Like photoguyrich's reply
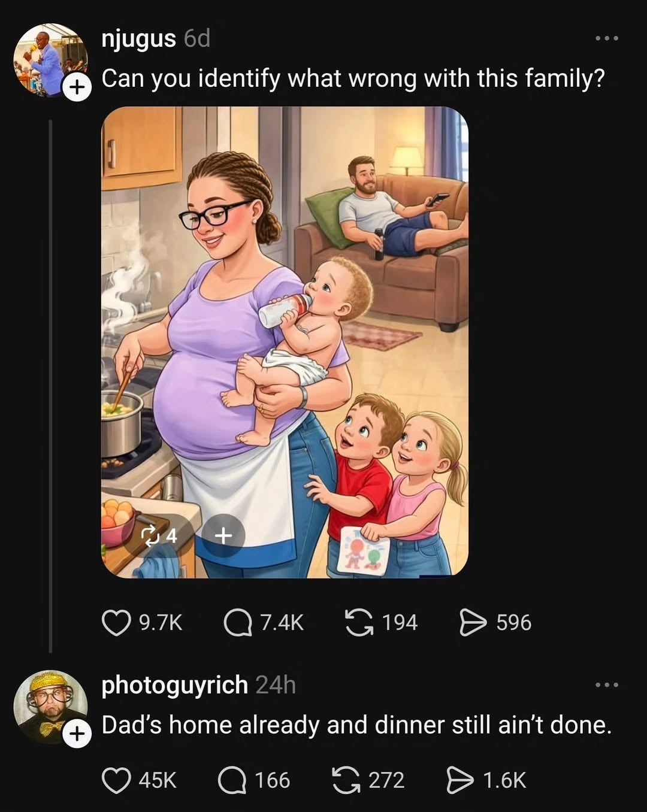This screenshot has width=647, height=812. click(116, 780)
